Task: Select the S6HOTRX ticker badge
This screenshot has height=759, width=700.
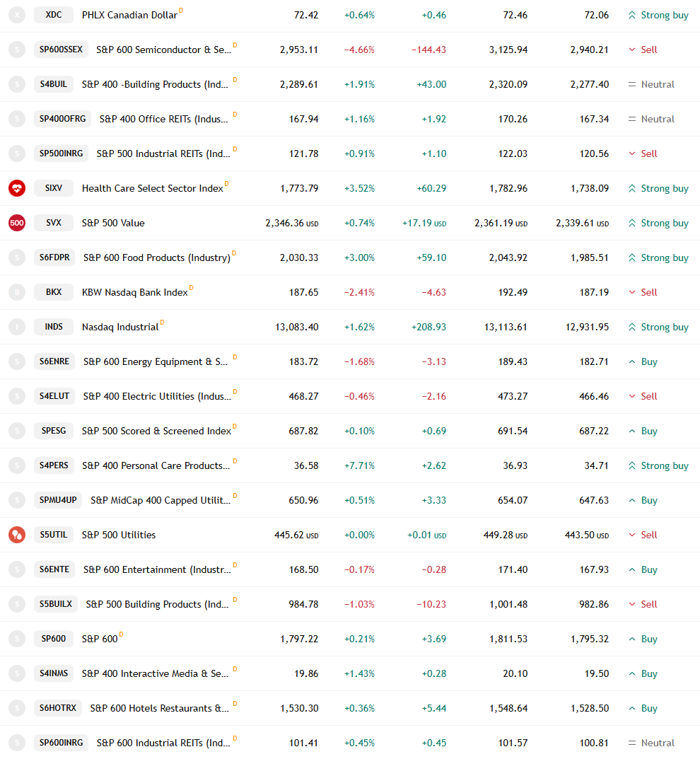Action: click(58, 708)
